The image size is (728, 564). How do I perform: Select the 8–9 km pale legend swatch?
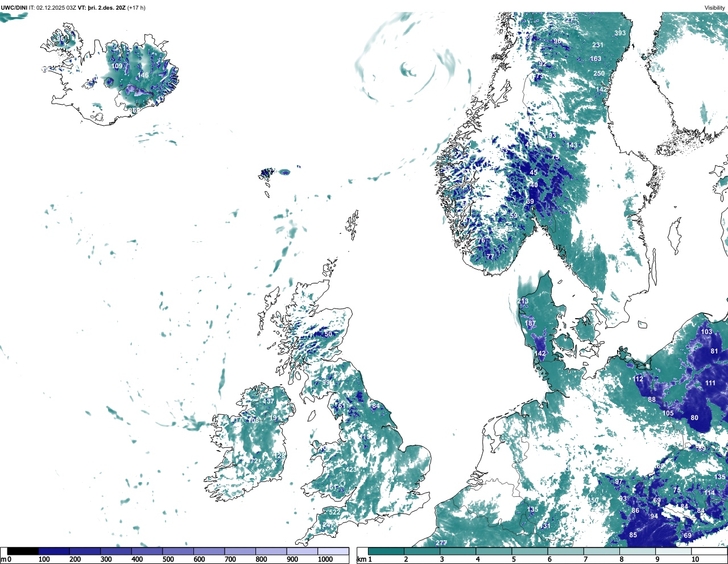click(x=637, y=551)
